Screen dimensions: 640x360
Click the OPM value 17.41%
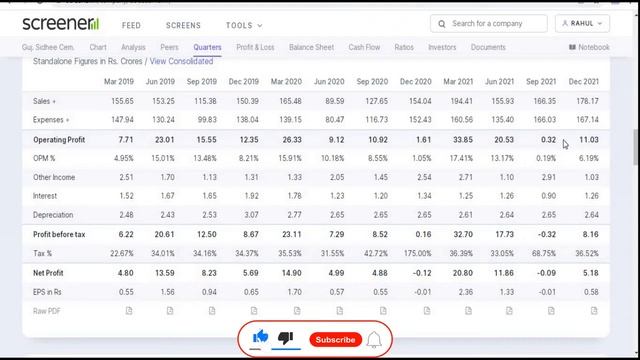[461, 158]
